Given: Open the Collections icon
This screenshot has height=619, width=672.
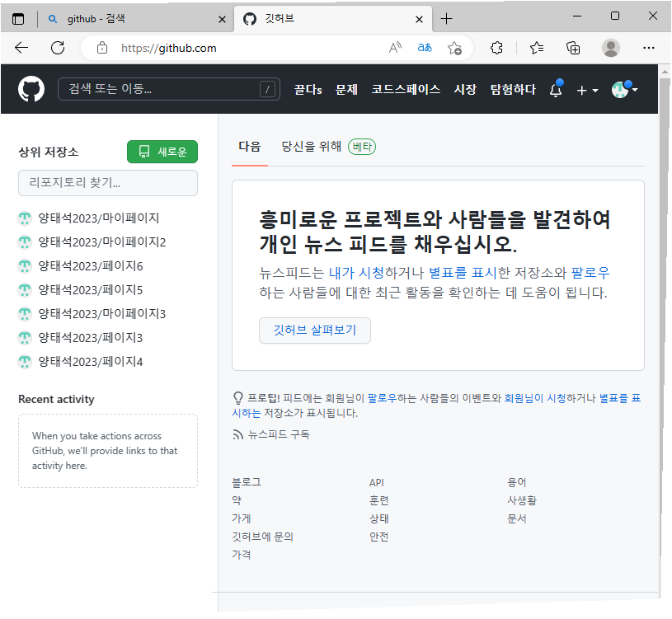Looking at the screenshot, I should point(573,48).
